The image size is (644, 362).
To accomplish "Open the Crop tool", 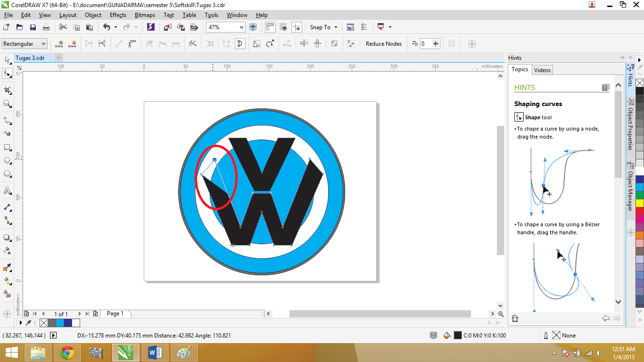I will [x=7, y=90].
